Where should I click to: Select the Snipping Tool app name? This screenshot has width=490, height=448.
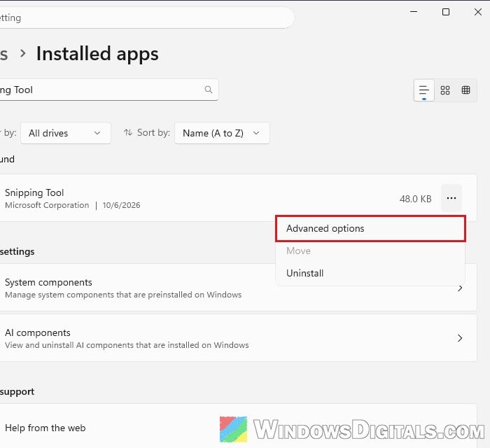pos(34,192)
